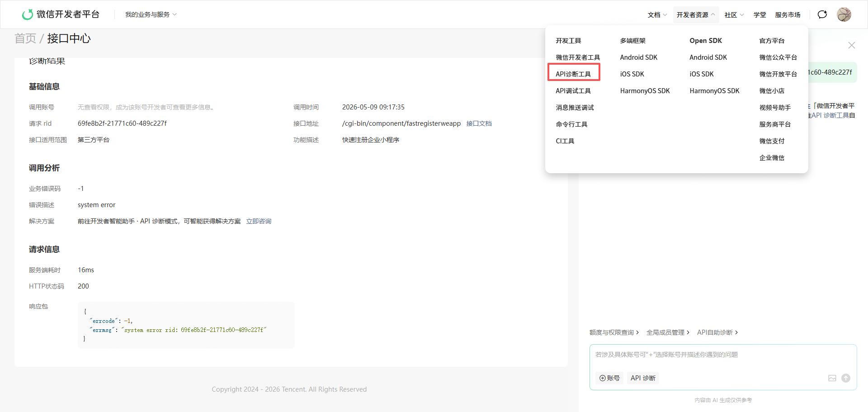Open the refresh-style message icon in header
868x412 pixels.
pyautogui.click(x=822, y=14)
